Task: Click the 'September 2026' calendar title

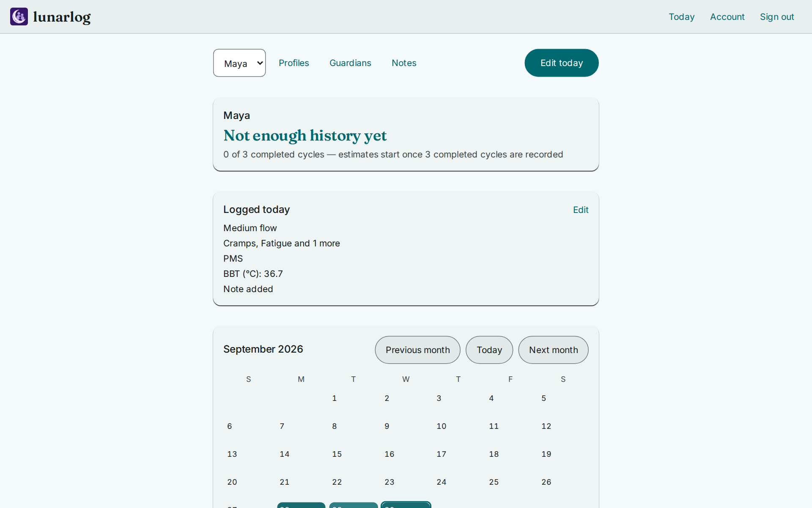Action: click(x=263, y=349)
